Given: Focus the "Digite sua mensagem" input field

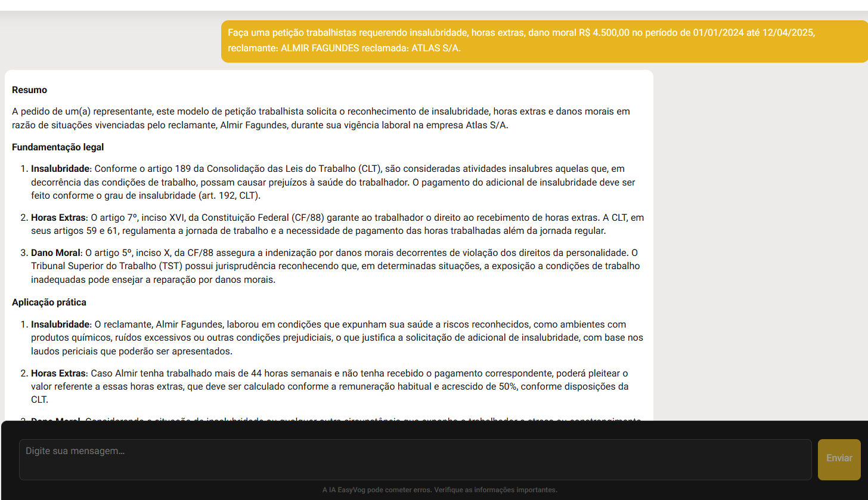Looking at the screenshot, I should coord(415,459).
